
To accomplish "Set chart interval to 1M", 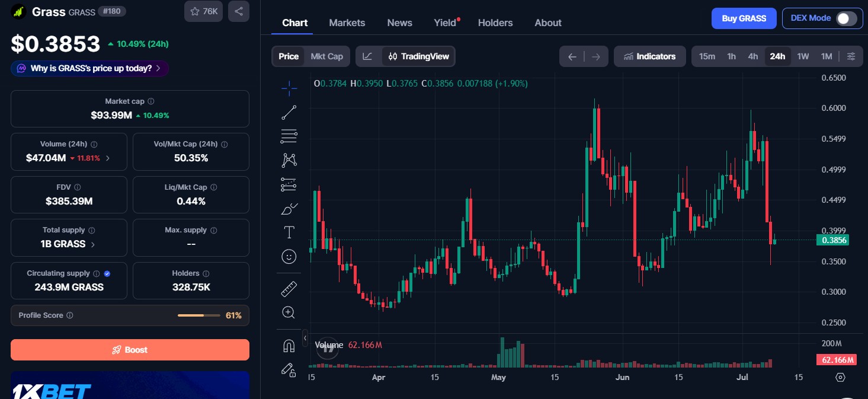I will [827, 56].
